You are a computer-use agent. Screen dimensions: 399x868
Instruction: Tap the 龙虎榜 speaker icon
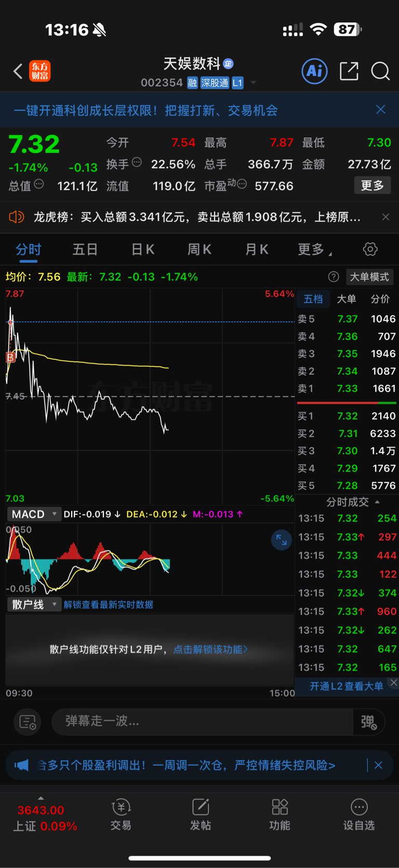pos(17,217)
